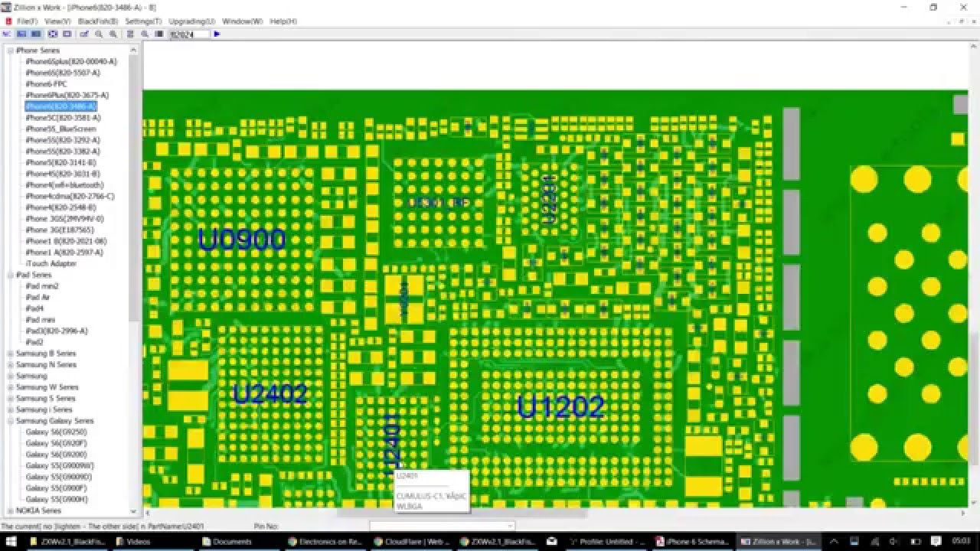Collapse the Samsung Galaxy Series node
Screen dimensions: 980x551
click(x=10, y=421)
